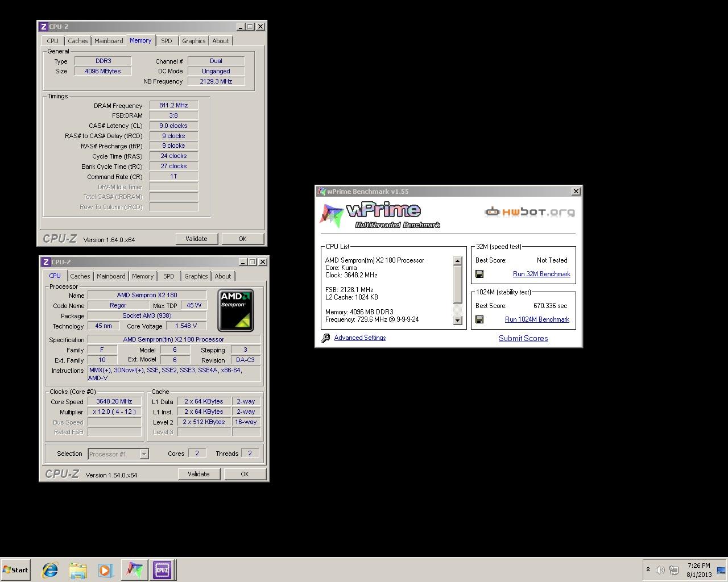Viewport: 728px width, 582px height.
Task: Minimize the lower CPU-Z window
Action: coord(243,262)
